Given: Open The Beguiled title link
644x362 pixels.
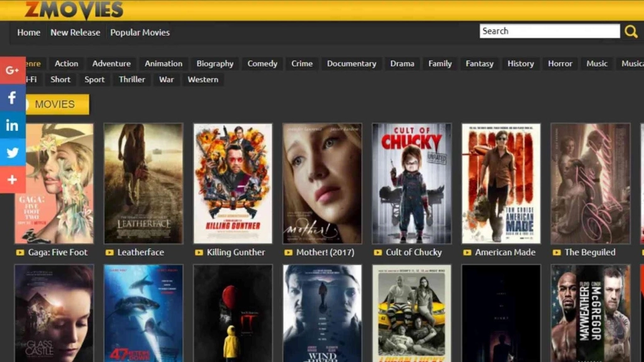Looking at the screenshot, I should click(x=590, y=253).
